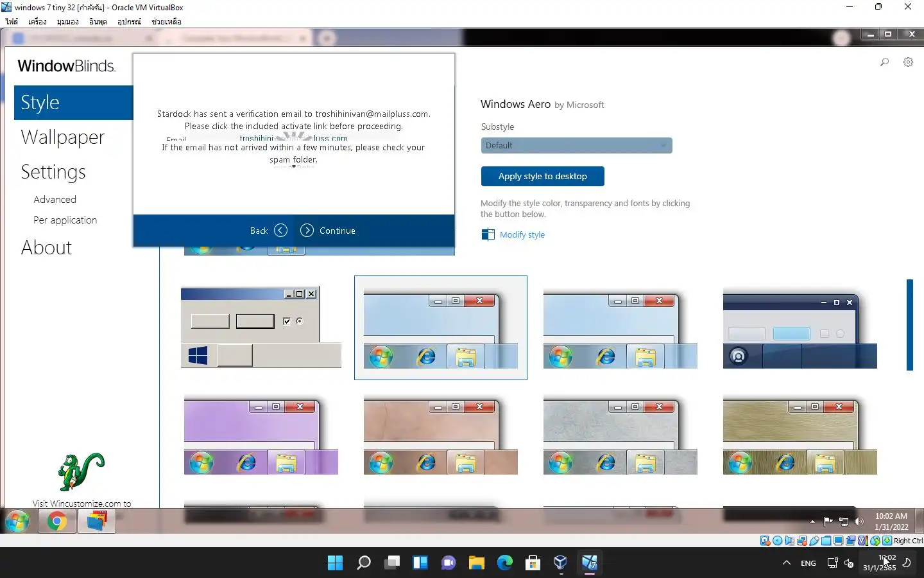Click the guest volume speaker icon
This screenshot has width=924, height=578.
[859, 521]
